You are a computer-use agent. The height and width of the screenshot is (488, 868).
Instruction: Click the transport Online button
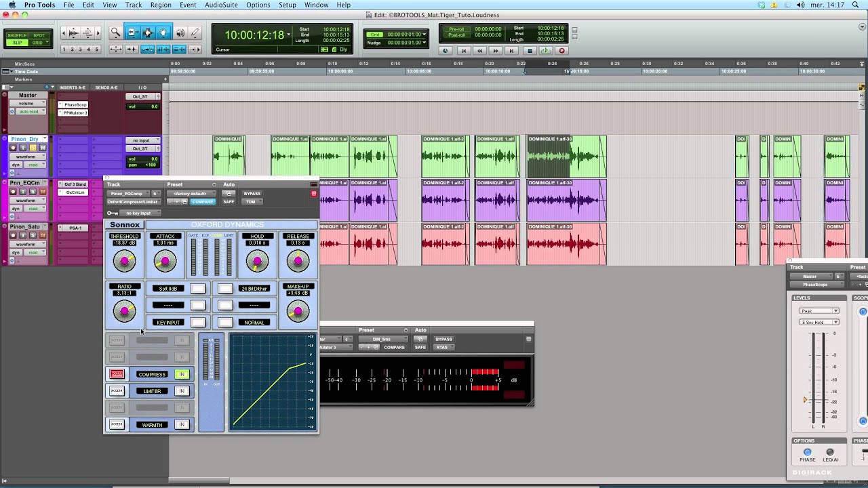[x=446, y=51]
